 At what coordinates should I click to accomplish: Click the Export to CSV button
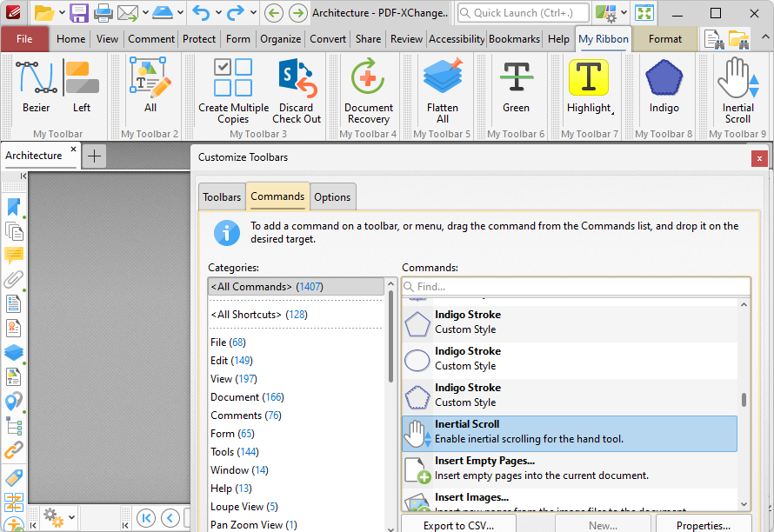pyautogui.click(x=458, y=524)
